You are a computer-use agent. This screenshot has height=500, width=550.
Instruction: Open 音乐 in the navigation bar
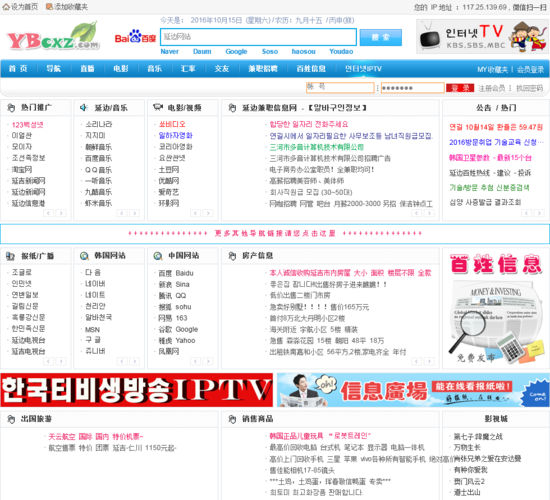155,69
